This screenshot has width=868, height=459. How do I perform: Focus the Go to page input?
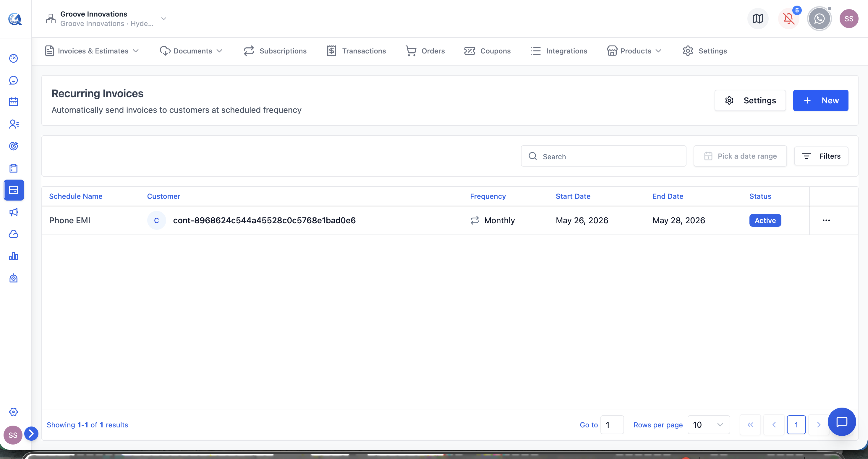612,425
